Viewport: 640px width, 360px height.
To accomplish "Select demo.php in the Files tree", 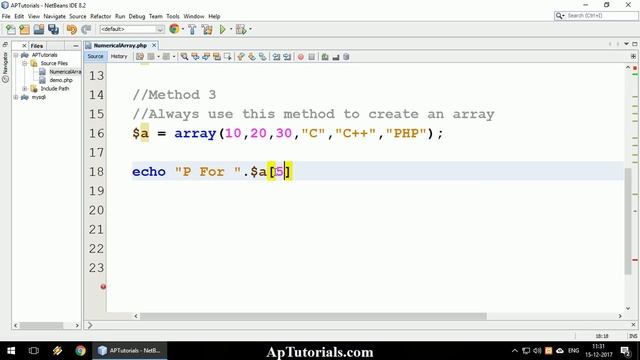I will point(61,80).
